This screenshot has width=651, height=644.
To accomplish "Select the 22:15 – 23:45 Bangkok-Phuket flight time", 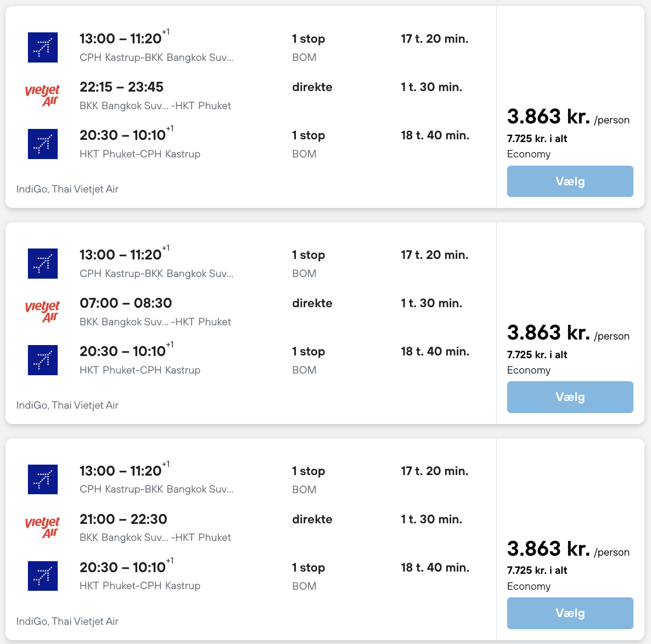I will (x=121, y=87).
